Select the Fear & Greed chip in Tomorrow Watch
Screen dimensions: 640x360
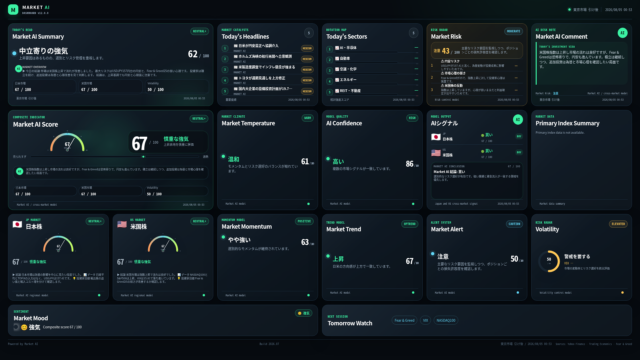[404, 320]
